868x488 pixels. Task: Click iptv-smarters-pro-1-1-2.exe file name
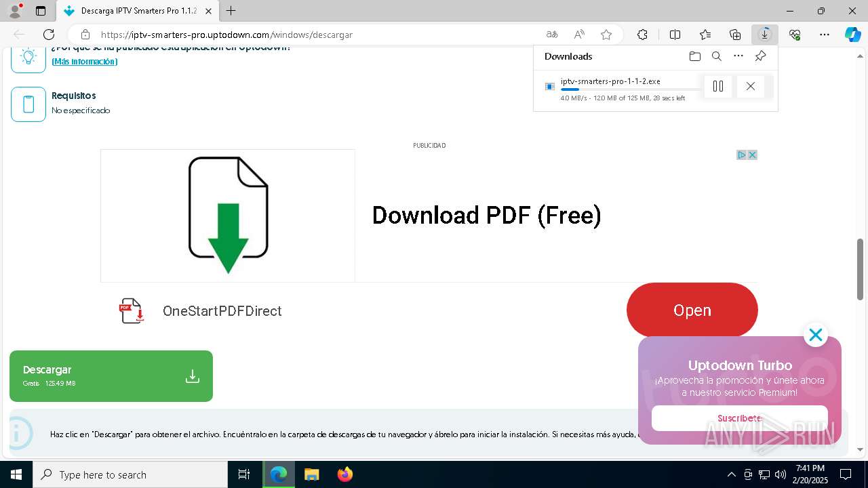(610, 81)
